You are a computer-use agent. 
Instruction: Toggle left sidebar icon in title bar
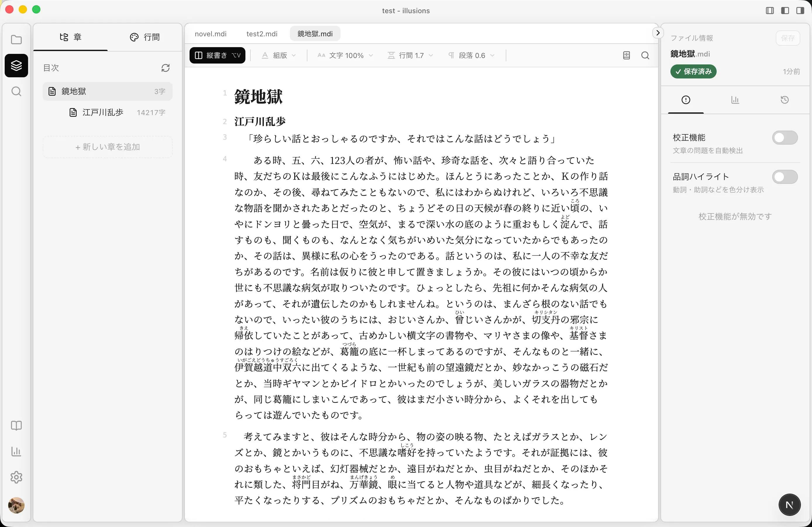pyautogui.click(x=785, y=11)
